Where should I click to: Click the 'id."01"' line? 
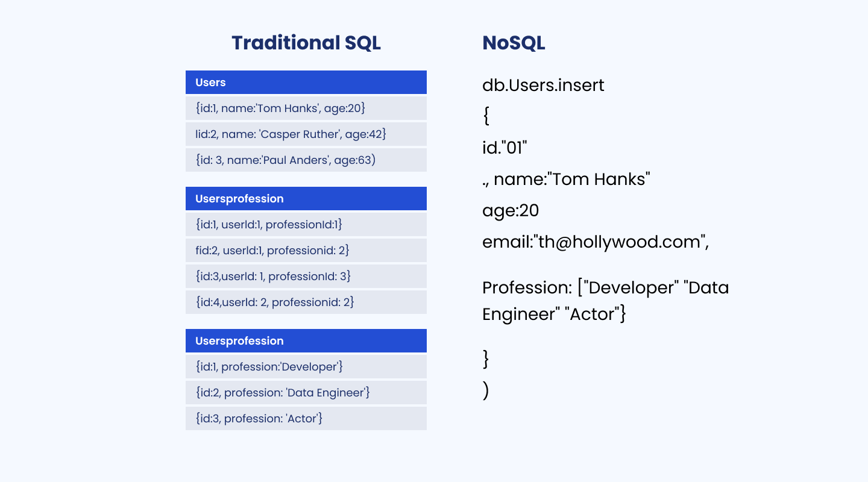pyautogui.click(x=505, y=148)
